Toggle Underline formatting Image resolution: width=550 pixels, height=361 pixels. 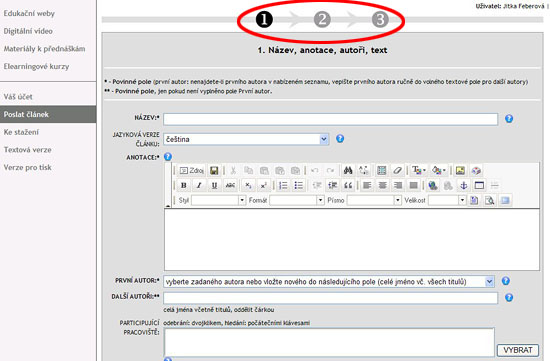[x=214, y=185]
